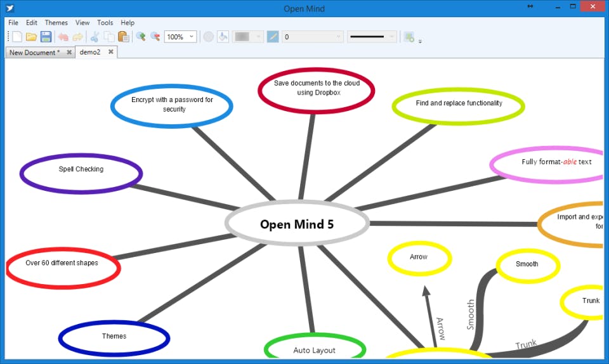
Task: Click the add image toolbar icon
Action: coord(409,37)
